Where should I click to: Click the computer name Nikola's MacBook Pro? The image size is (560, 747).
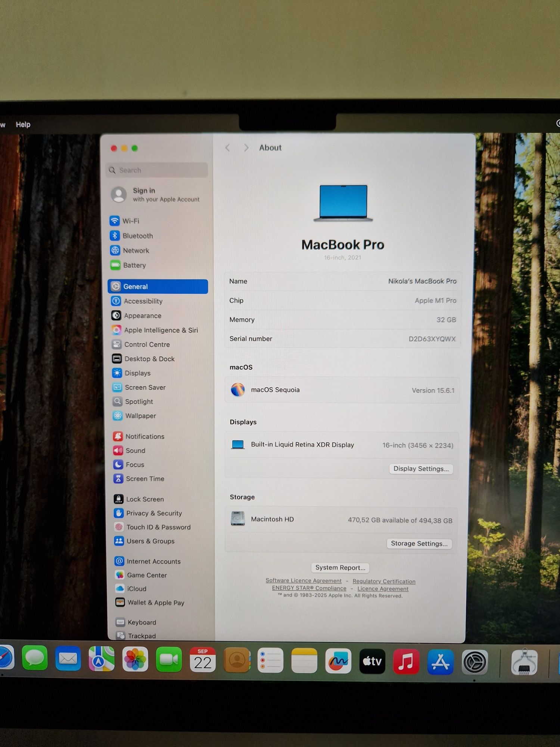tap(422, 281)
